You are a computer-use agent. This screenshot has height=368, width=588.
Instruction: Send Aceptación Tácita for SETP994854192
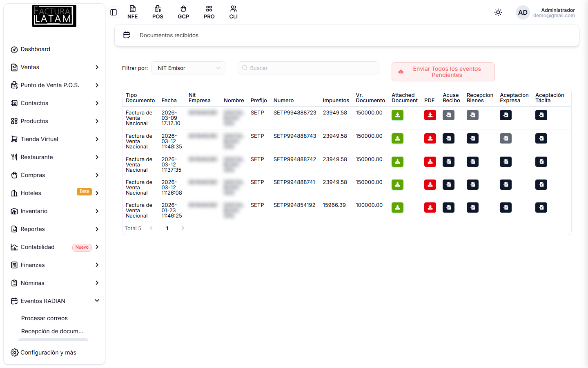(x=541, y=208)
